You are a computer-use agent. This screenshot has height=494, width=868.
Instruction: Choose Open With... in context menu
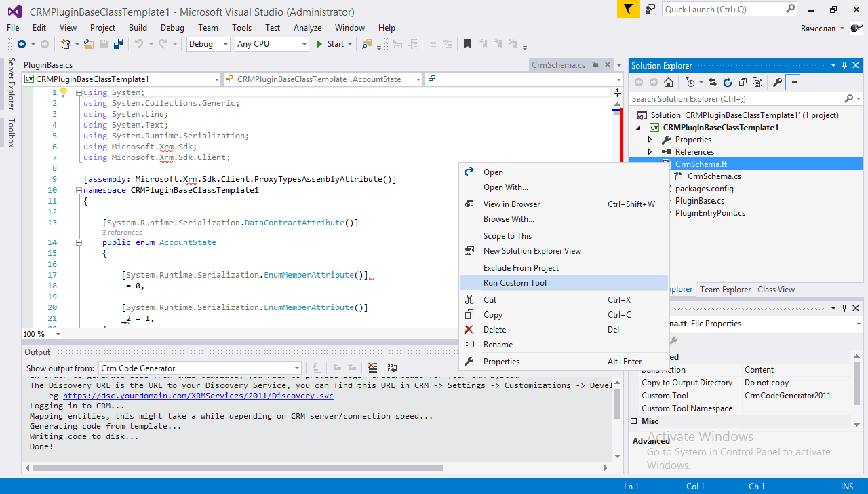tap(564, 187)
